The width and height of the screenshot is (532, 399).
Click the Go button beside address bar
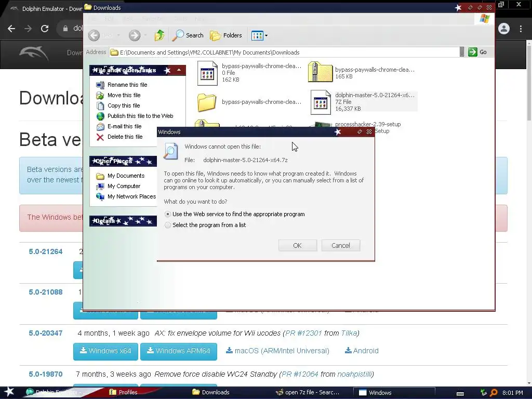(477, 52)
